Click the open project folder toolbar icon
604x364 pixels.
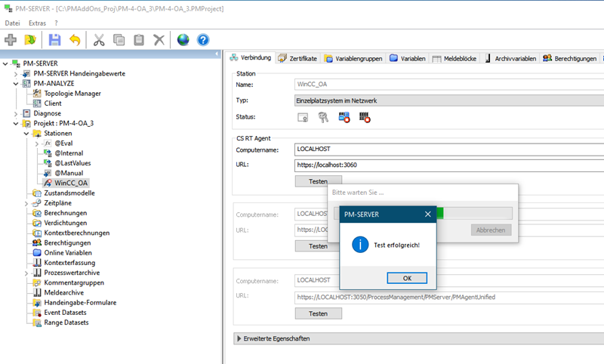tap(30, 40)
